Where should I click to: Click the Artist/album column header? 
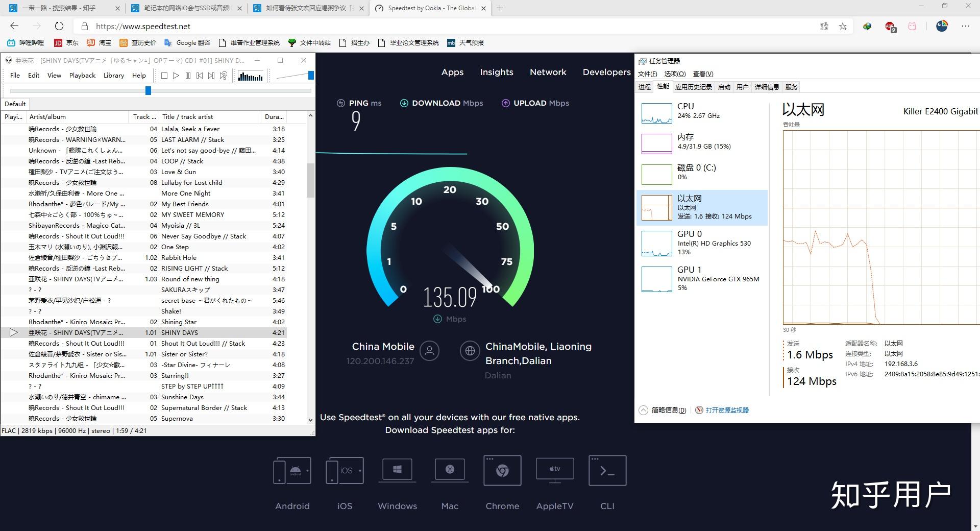pyautogui.click(x=77, y=116)
